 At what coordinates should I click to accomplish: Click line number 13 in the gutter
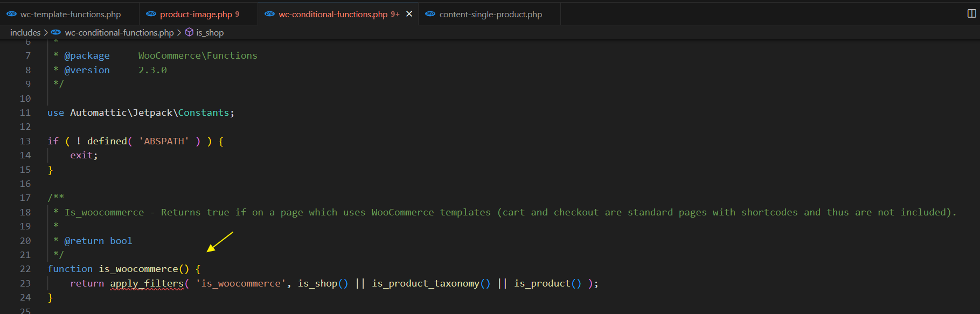(25, 141)
